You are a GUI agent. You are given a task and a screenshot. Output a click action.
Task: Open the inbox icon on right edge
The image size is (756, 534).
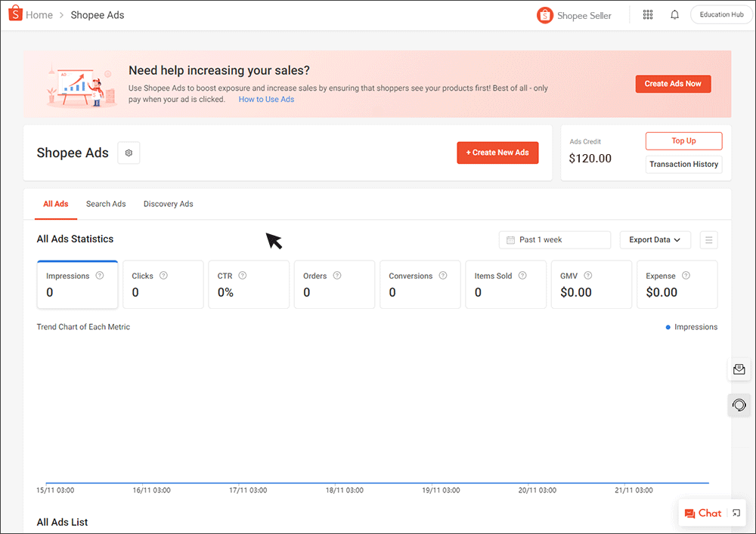(x=739, y=369)
